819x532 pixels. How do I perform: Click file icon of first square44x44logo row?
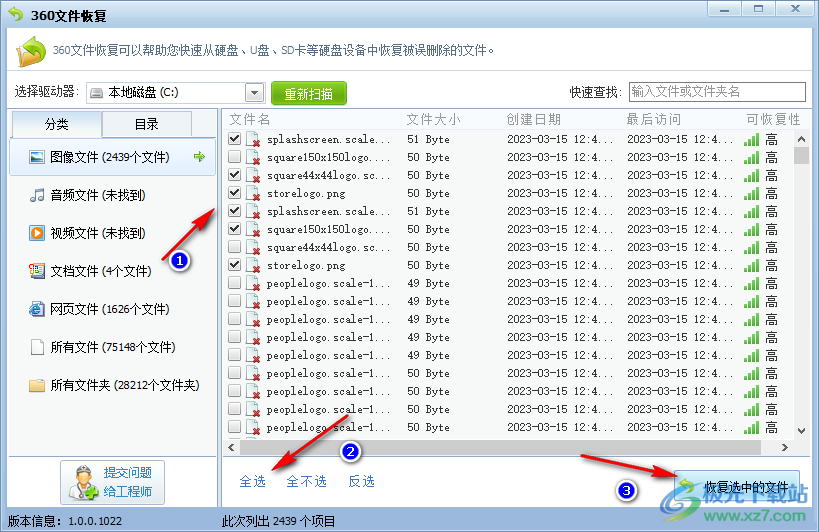(x=253, y=176)
